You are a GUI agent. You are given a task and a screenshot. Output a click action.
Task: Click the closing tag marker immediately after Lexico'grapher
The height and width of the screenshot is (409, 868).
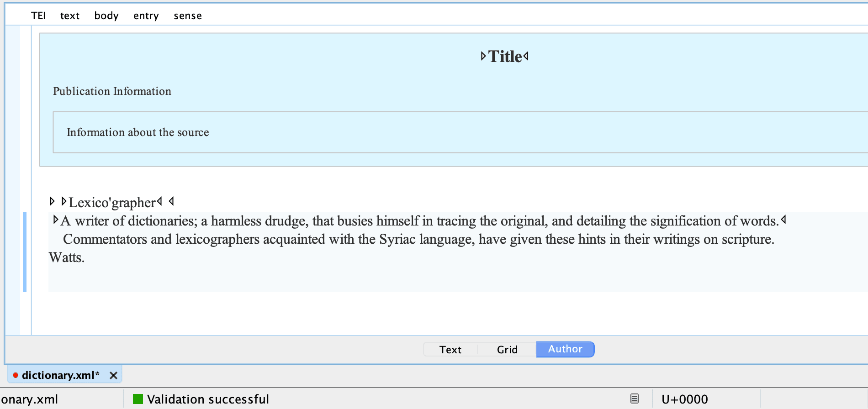(159, 201)
